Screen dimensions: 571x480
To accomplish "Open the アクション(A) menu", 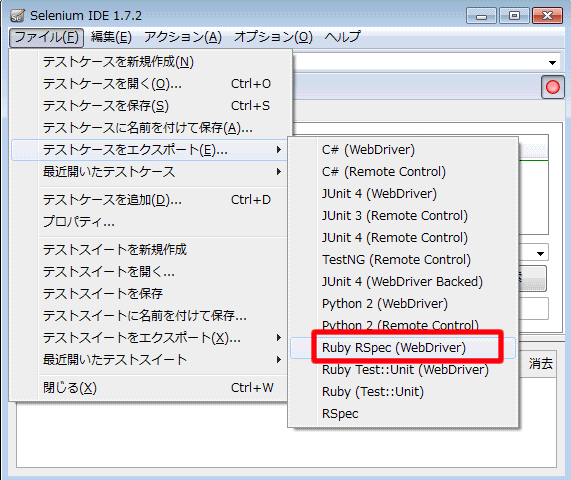I will (182, 37).
